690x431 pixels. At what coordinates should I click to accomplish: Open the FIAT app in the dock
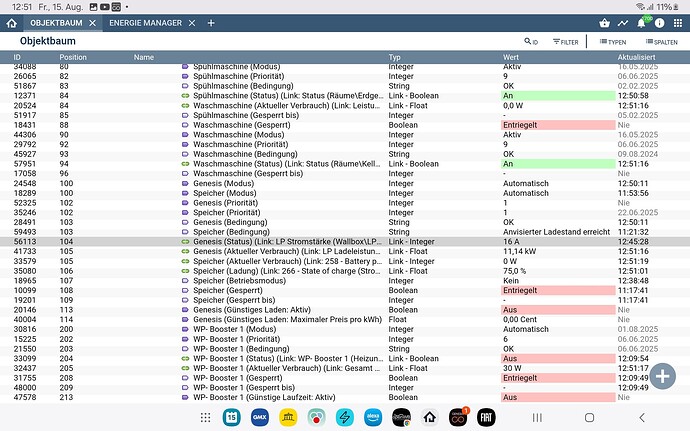pos(486,417)
